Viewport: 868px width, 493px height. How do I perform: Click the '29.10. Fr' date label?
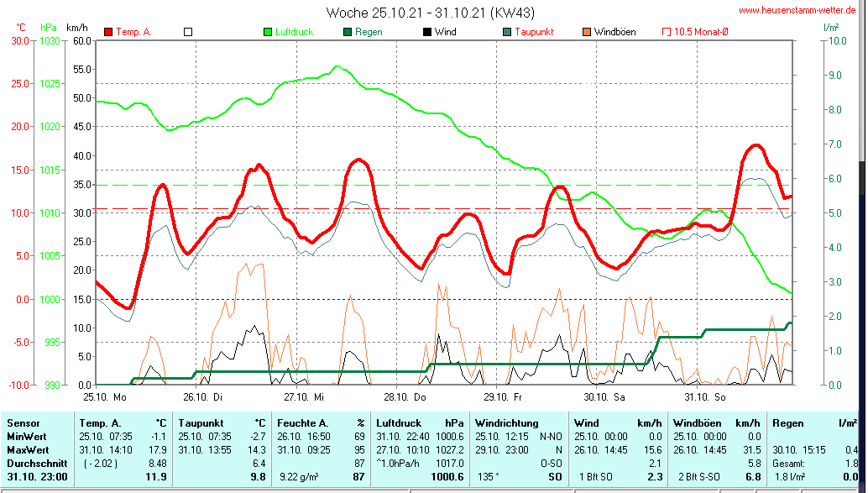pyautogui.click(x=503, y=397)
